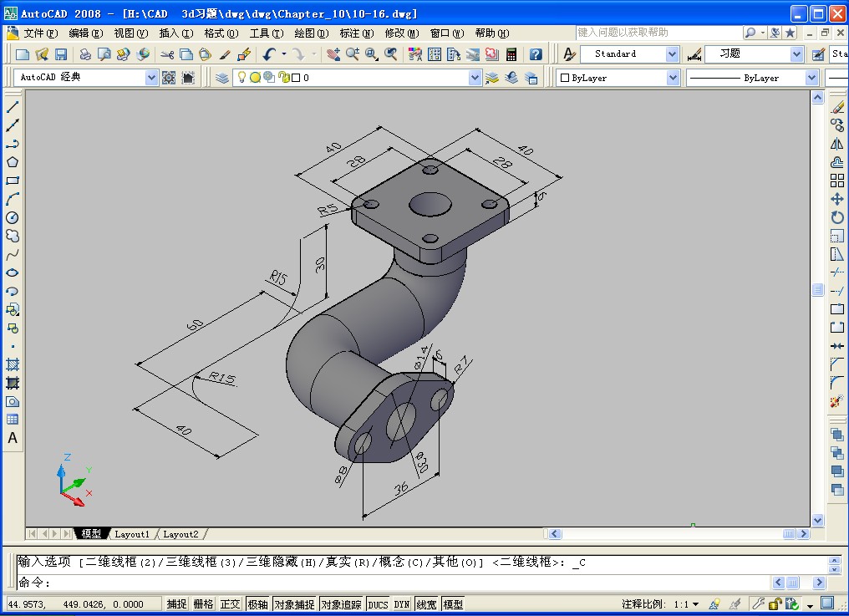Click the Save icon in standard toolbar
This screenshot has height=616, width=849.
tap(61, 54)
